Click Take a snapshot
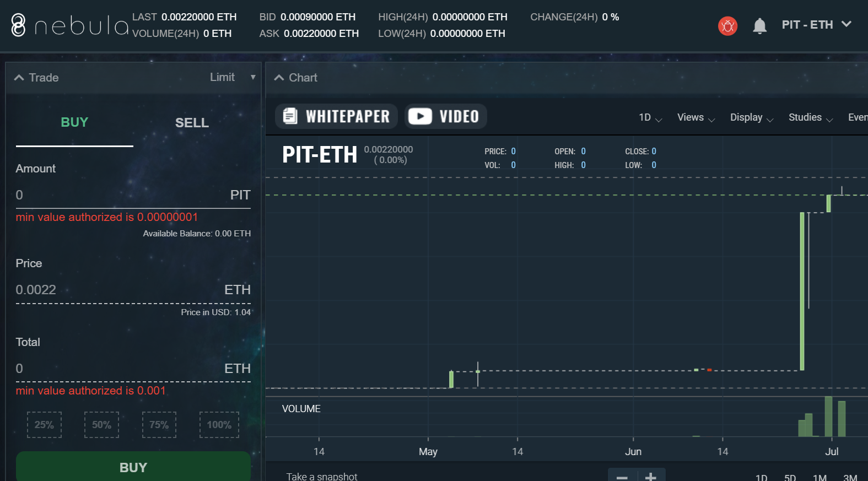The height and width of the screenshot is (481, 868). coord(322,477)
